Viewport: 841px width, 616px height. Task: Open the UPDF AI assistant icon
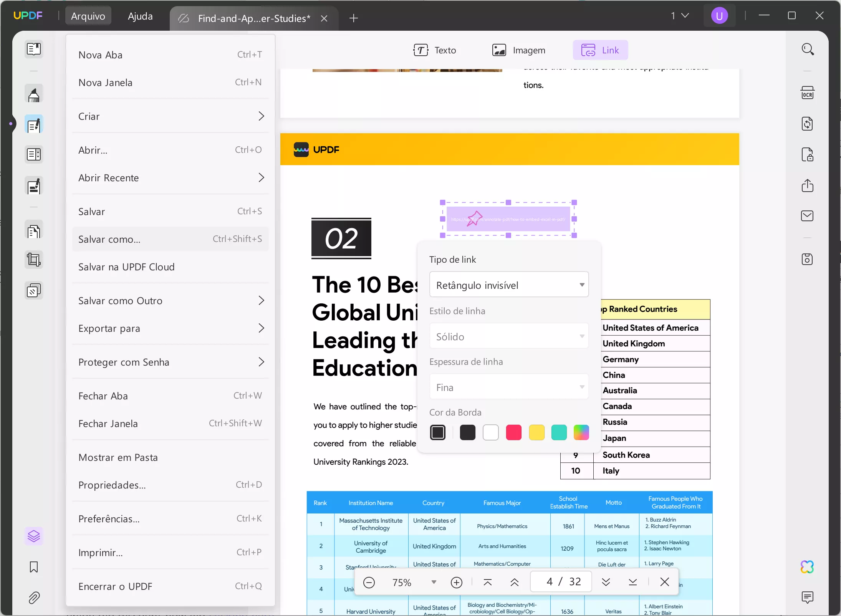(x=807, y=567)
